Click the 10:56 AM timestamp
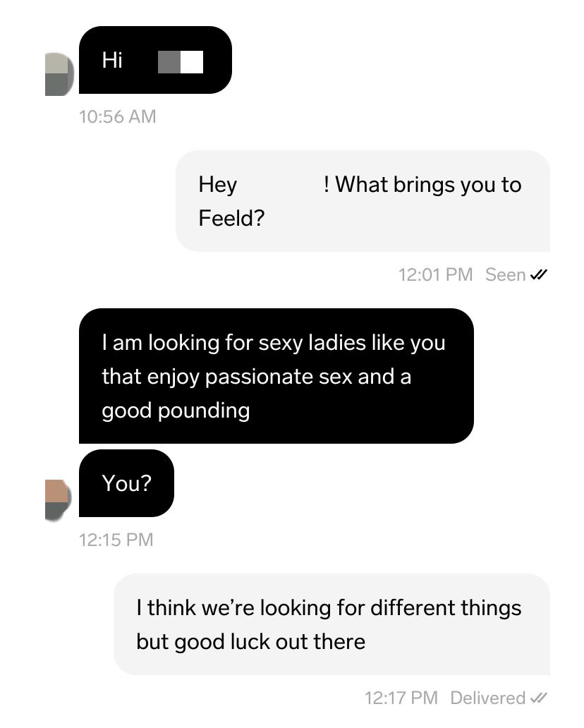 coord(117,116)
